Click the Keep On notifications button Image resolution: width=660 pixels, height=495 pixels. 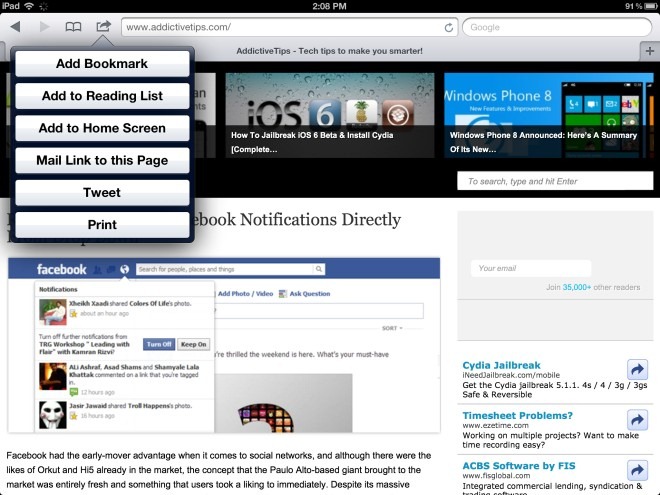coord(193,344)
